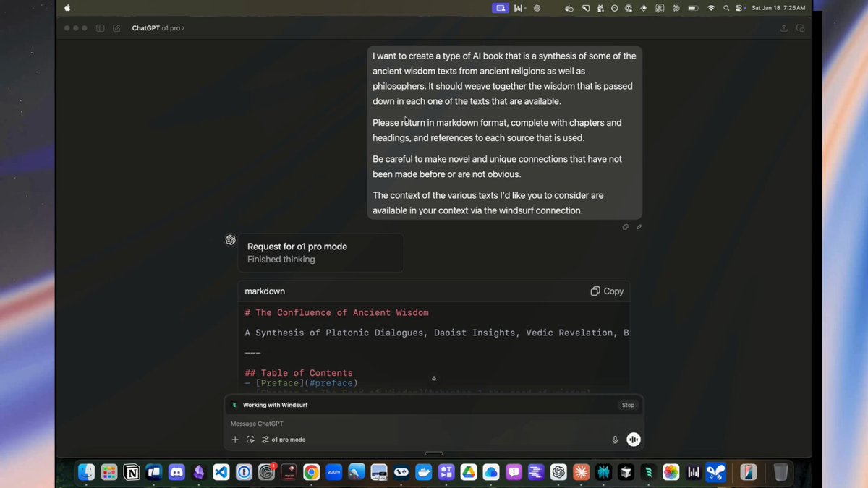
Task: Open Google Chrome in the Dock
Action: (311, 472)
